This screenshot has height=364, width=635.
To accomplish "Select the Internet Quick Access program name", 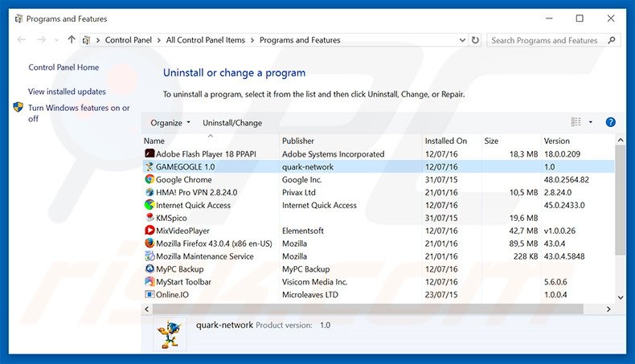I will click(193, 205).
